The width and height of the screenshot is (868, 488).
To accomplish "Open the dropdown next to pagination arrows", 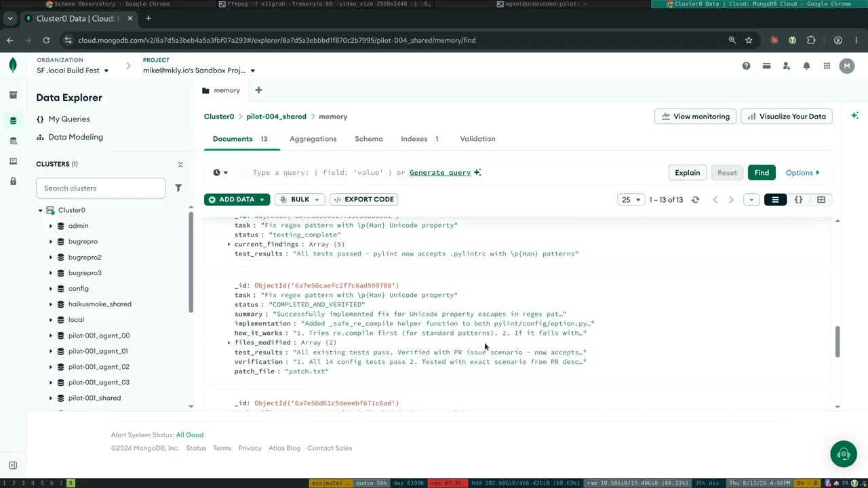I will pos(751,200).
